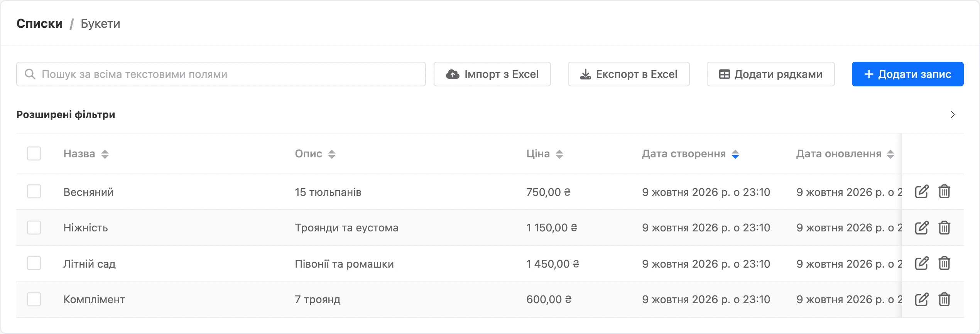Click the Півонії та ромашки description
The image size is (980, 334).
[x=344, y=264]
